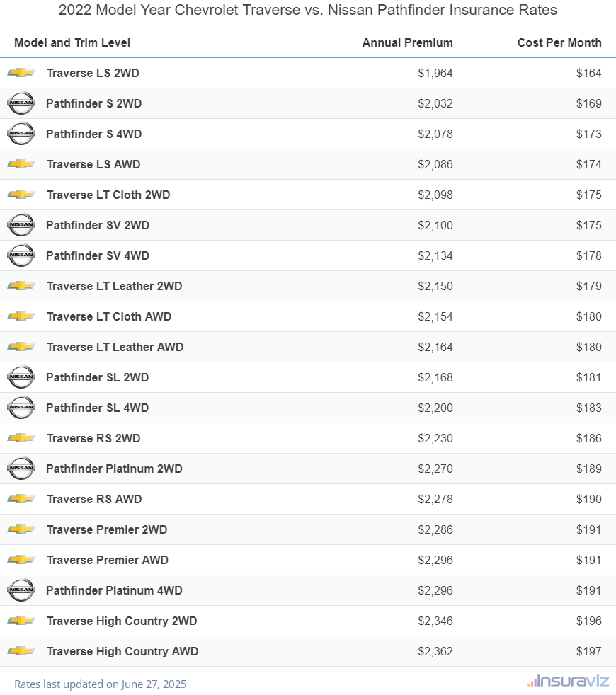616x695 pixels.
Task: Select the Pathfinder Platinum 4WD row label
Action: click(115, 590)
